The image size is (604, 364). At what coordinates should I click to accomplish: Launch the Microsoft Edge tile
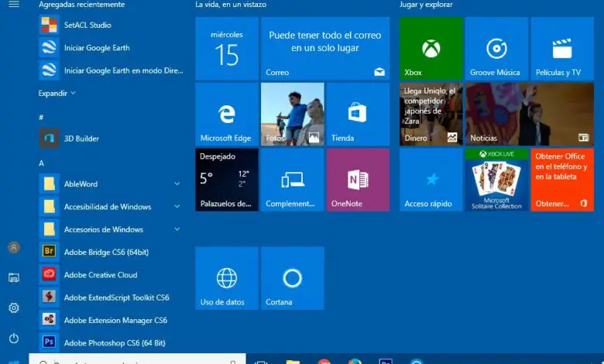(x=227, y=114)
